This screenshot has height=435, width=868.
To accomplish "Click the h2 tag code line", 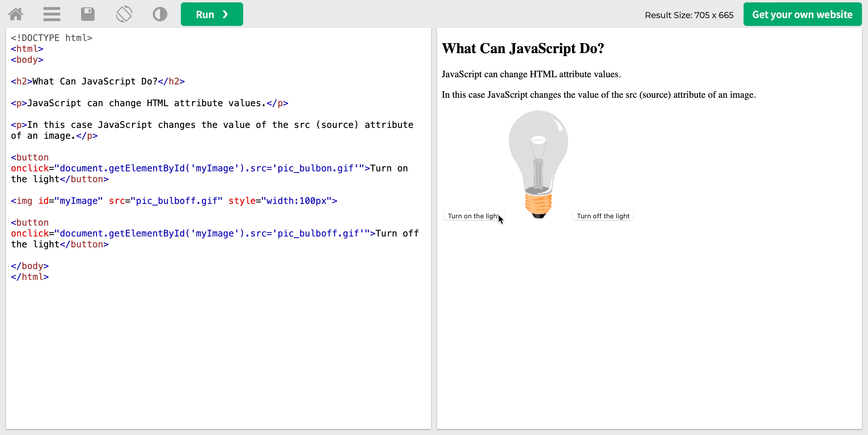I will tap(98, 81).
